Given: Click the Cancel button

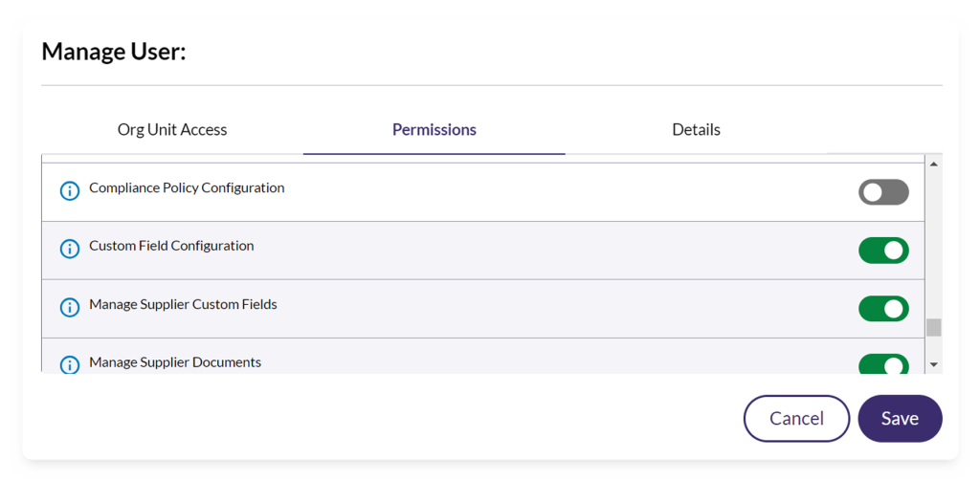Looking at the screenshot, I should pos(796,419).
